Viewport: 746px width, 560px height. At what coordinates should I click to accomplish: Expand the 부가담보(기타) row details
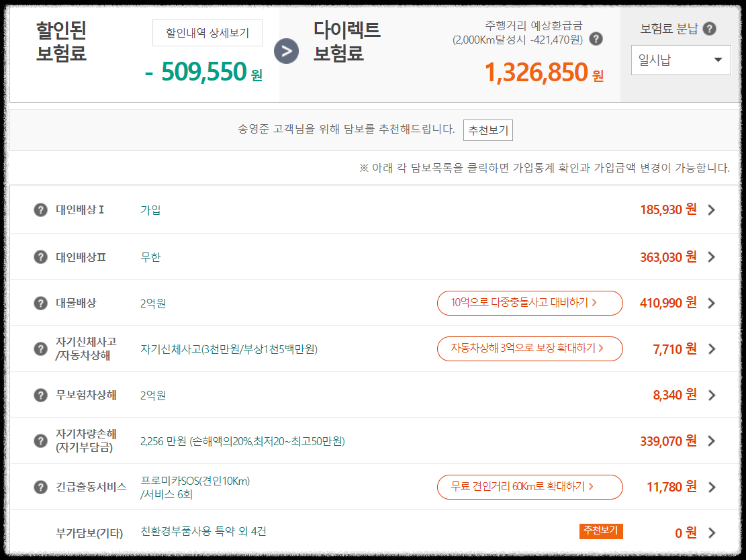pyautogui.click(x=710, y=532)
